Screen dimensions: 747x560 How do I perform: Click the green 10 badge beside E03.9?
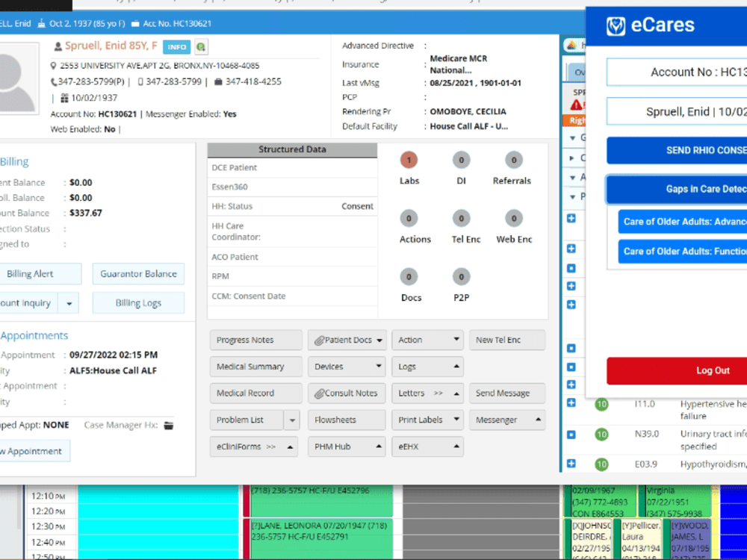[x=601, y=464]
